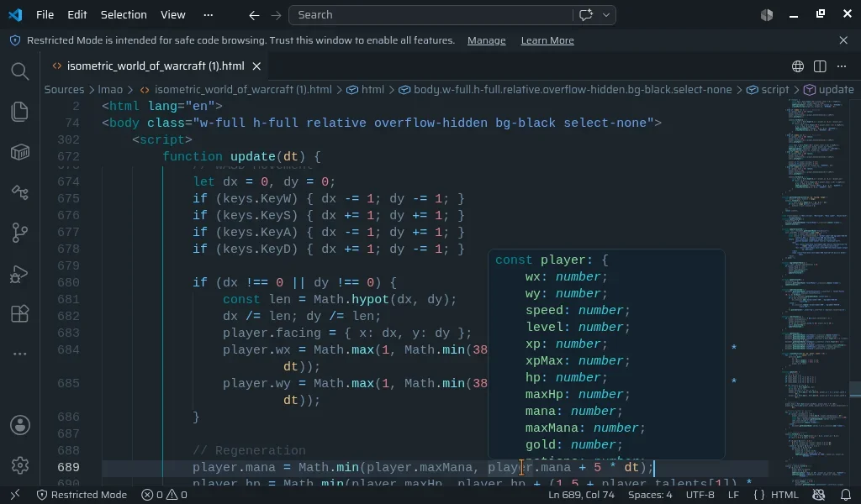This screenshot has width=861, height=504.
Task: Open the Explorer files view
Action: [20, 112]
